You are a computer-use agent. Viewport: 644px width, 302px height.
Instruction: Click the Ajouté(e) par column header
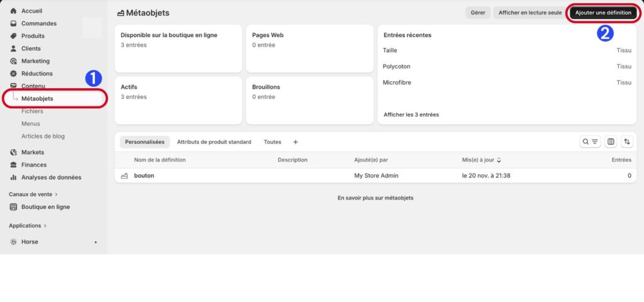[372, 160]
